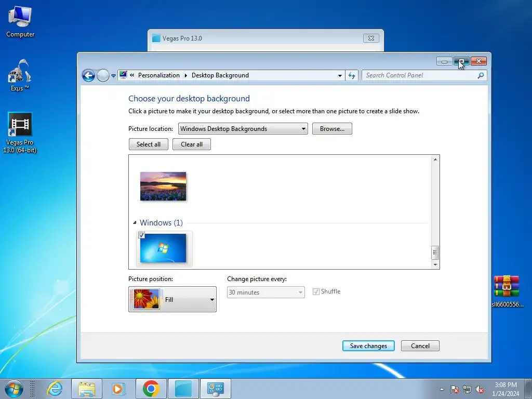The height and width of the screenshot is (399, 532).
Task: Show hidden system tray icons
Action: click(x=442, y=389)
